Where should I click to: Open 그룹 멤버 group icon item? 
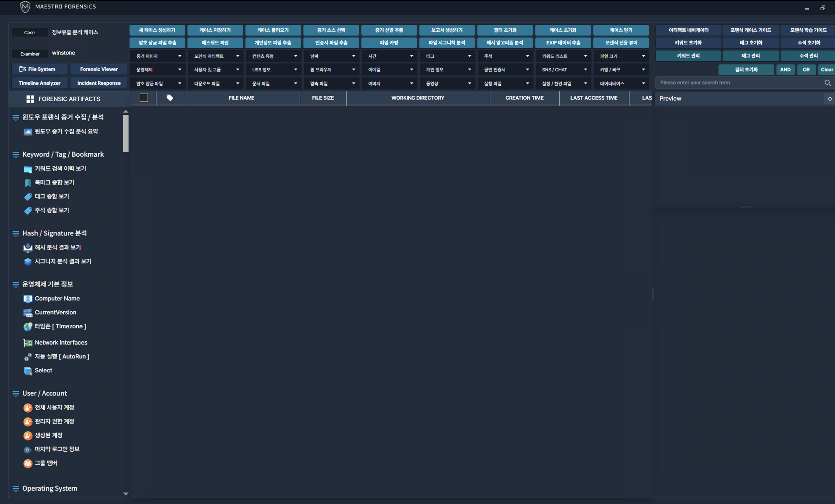[x=28, y=463]
